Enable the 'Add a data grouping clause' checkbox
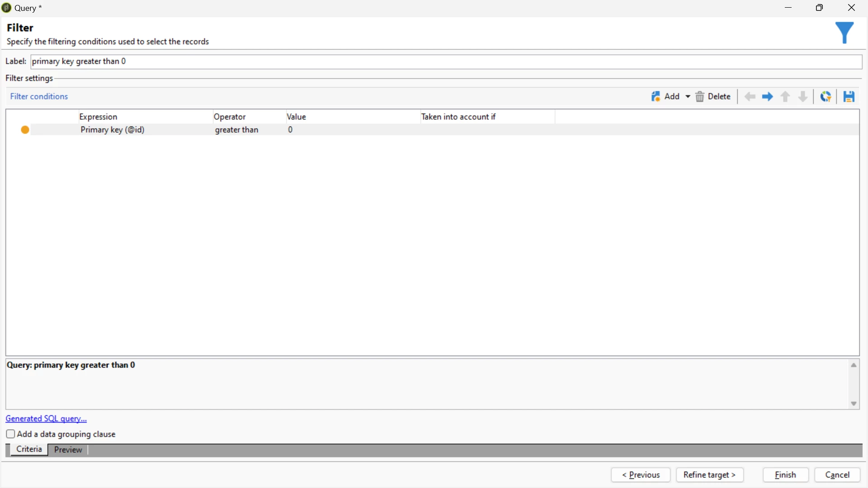Viewport: 868px width, 488px height. (x=11, y=434)
